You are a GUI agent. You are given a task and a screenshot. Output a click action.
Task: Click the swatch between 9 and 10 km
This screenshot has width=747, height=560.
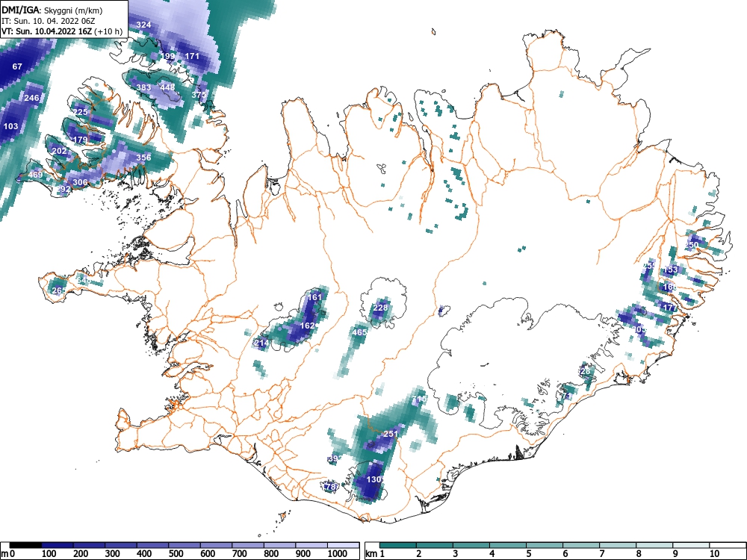pyautogui.click(x=691, y=545)
